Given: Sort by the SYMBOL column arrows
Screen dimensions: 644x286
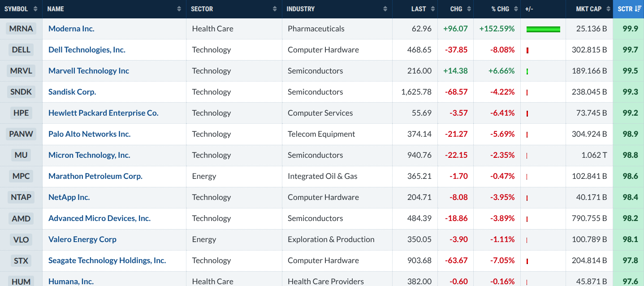Looking at the screenshot, I should tap(36, 9).
